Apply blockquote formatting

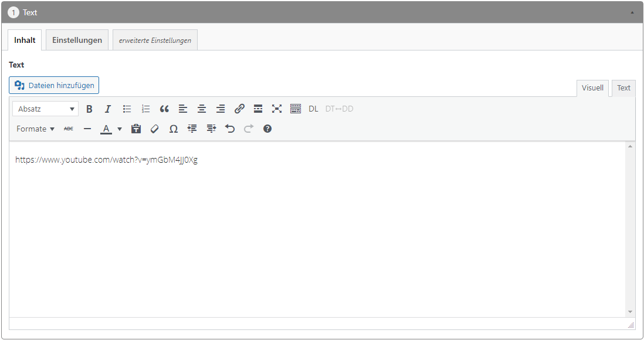pos(164,109)
